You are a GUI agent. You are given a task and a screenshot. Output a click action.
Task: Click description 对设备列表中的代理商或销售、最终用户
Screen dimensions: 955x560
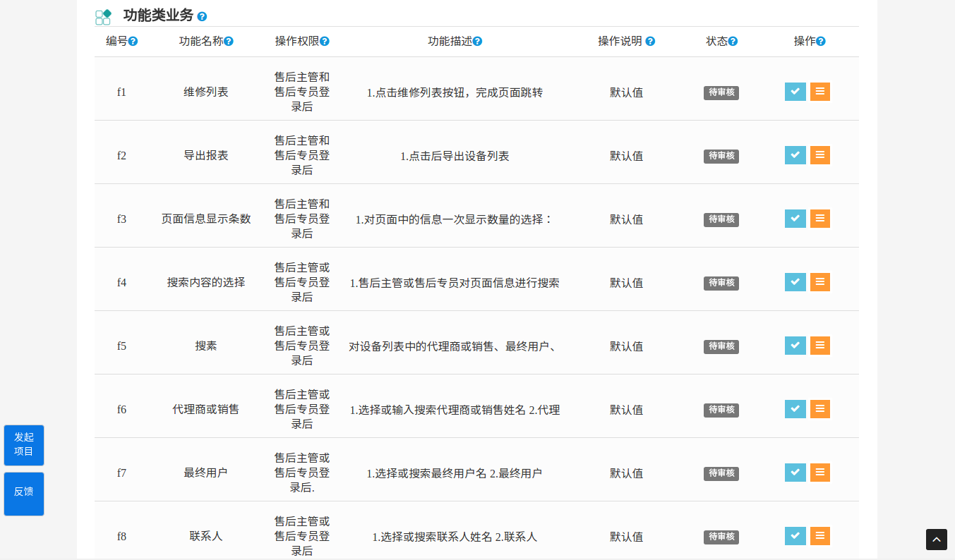pyautogui.click(x=455, y=346)
